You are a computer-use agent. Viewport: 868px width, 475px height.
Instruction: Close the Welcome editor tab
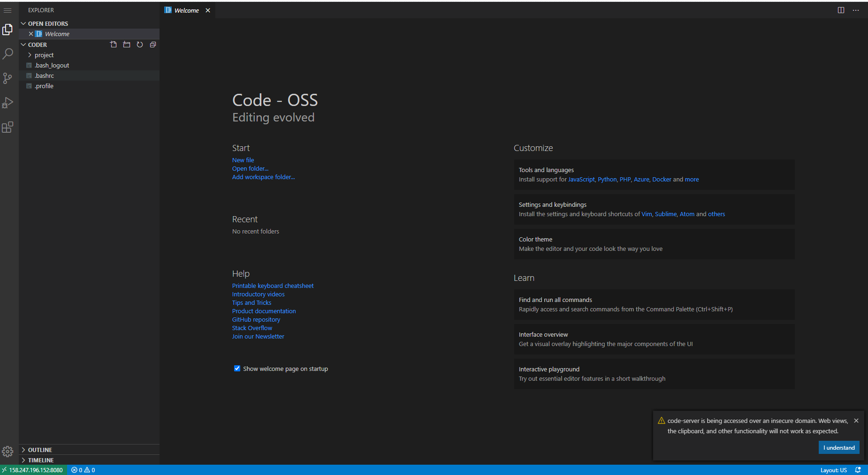click(x=208, y=10)
